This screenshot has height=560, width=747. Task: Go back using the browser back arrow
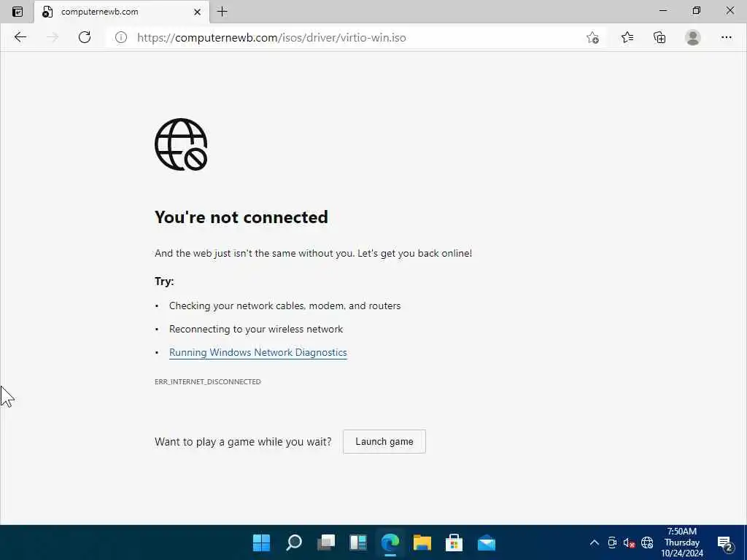pyautogui.click(x=20, y=37)
